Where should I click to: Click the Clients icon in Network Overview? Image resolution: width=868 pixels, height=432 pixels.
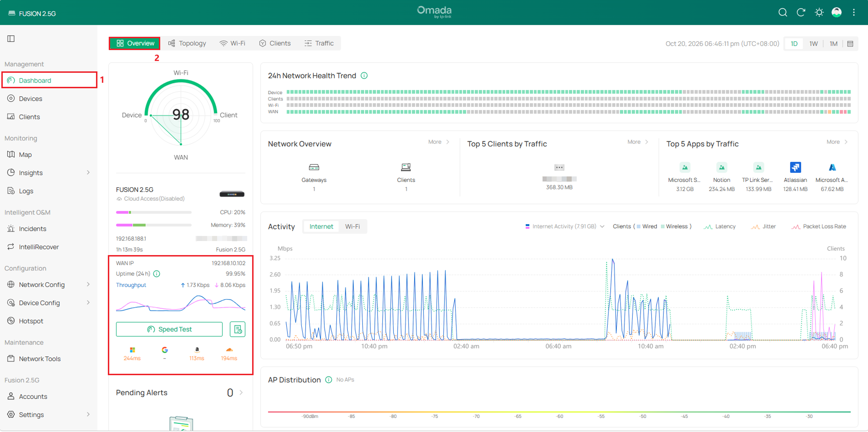(406, 167)
